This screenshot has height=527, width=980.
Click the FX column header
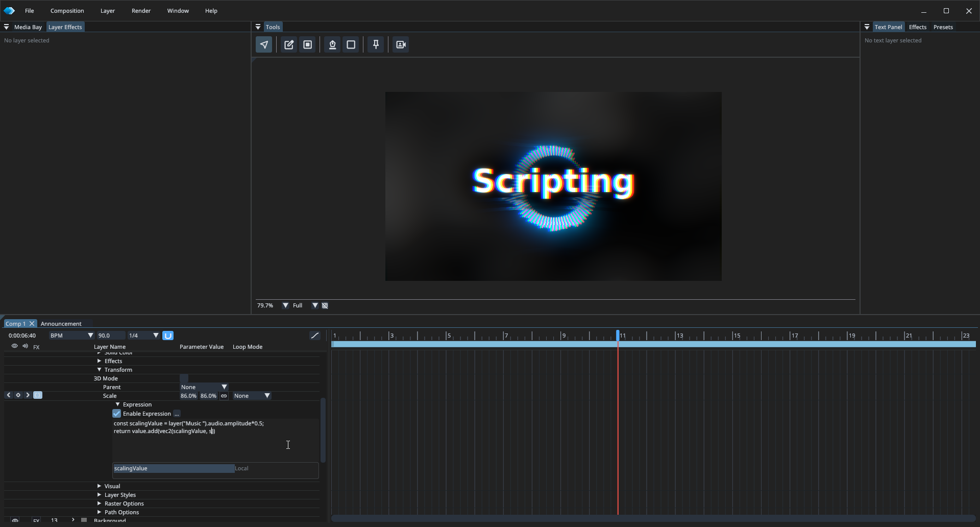coord(36,347)
